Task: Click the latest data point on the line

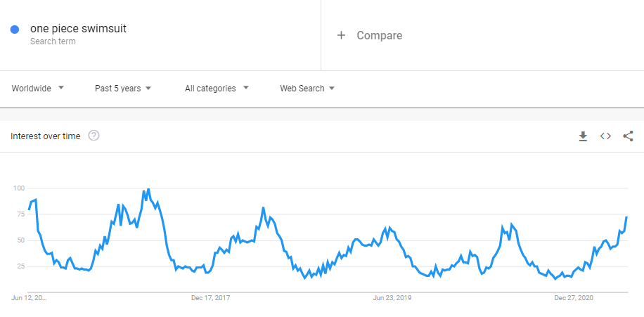Action: pos(626,216)
